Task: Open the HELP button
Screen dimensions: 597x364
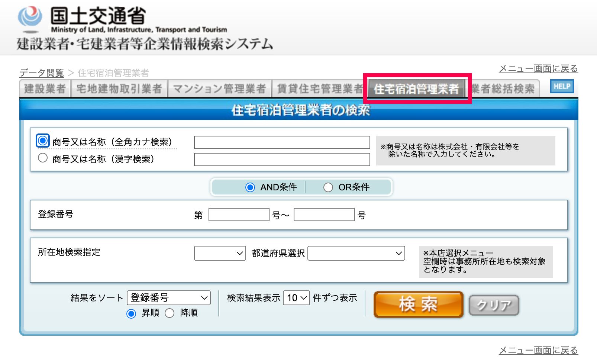Action: click(x=562, y=87)
